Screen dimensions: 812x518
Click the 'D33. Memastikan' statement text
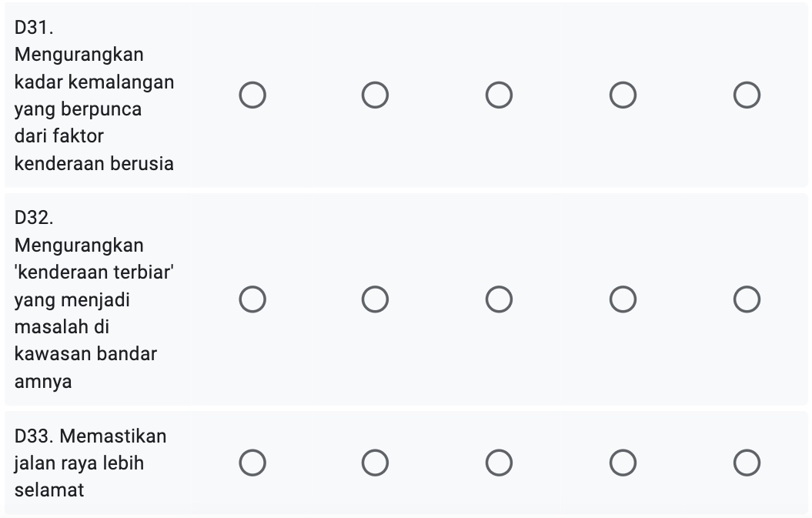click(x=90, y=436)
